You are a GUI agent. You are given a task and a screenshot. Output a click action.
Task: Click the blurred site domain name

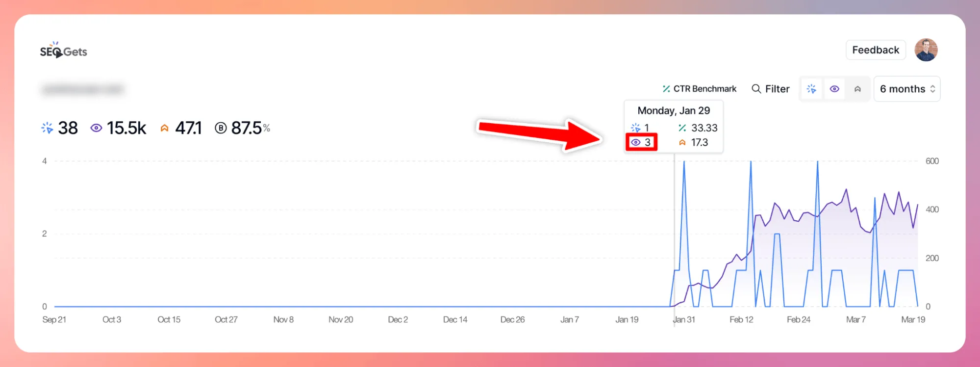82,89
